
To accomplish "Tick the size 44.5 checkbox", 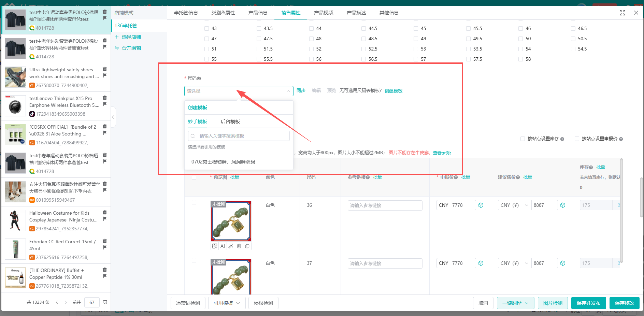I will [x=363, y=28].
